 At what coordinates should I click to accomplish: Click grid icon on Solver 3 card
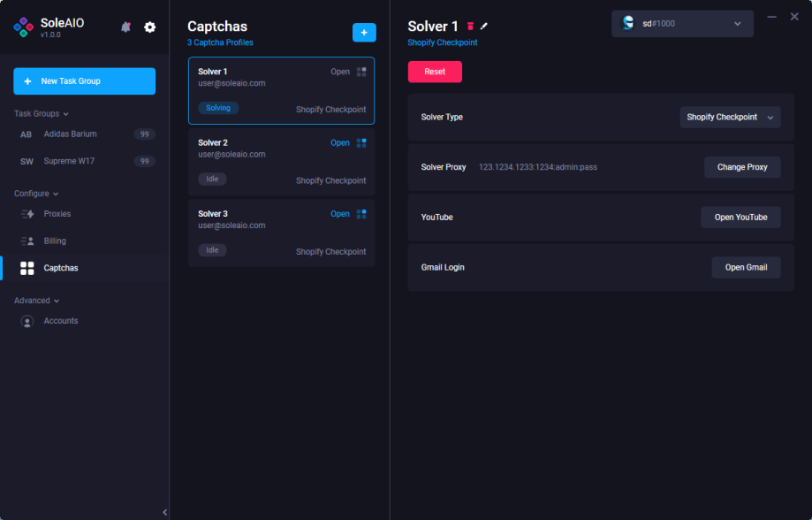361,214
